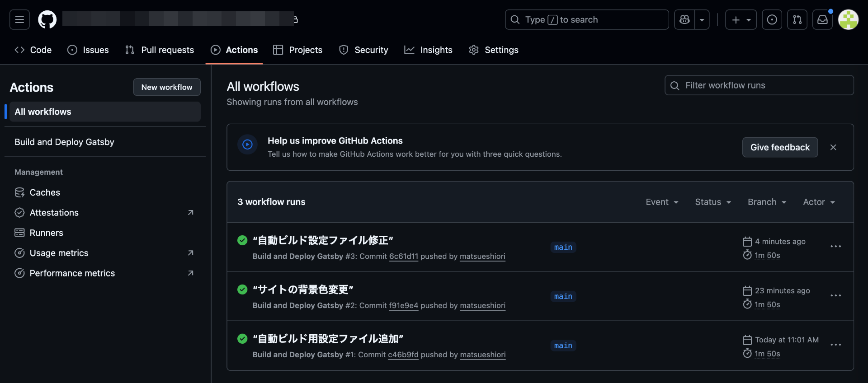Viewport: 868px width, 383px height.
Task: Open the issues icon in header
Action: (772, 19)
